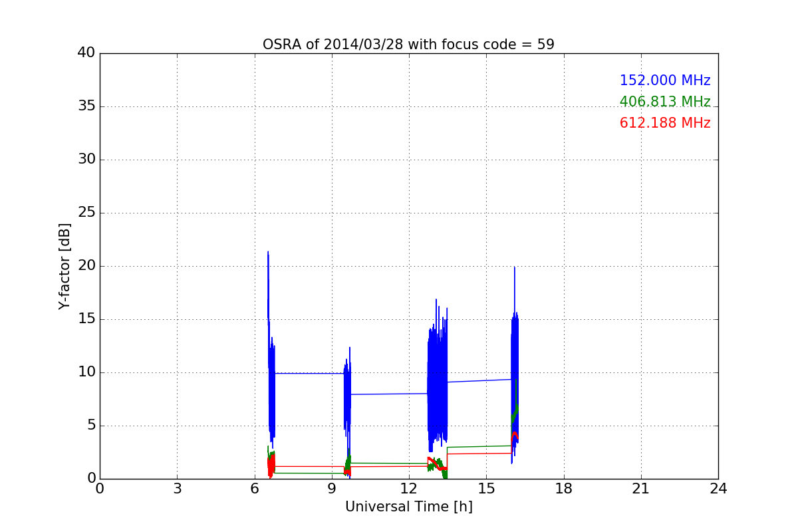Click the blue spike reaching 20 dB after 16 h
798x532 pixels.
514,269
